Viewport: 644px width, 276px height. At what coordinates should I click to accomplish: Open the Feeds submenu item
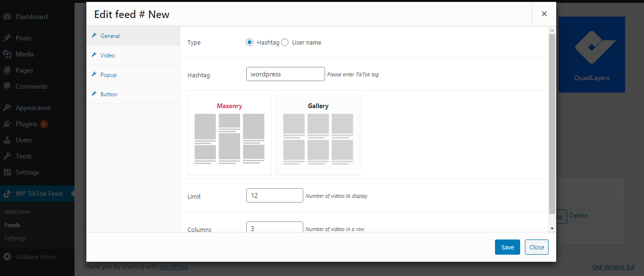[12, 225]
